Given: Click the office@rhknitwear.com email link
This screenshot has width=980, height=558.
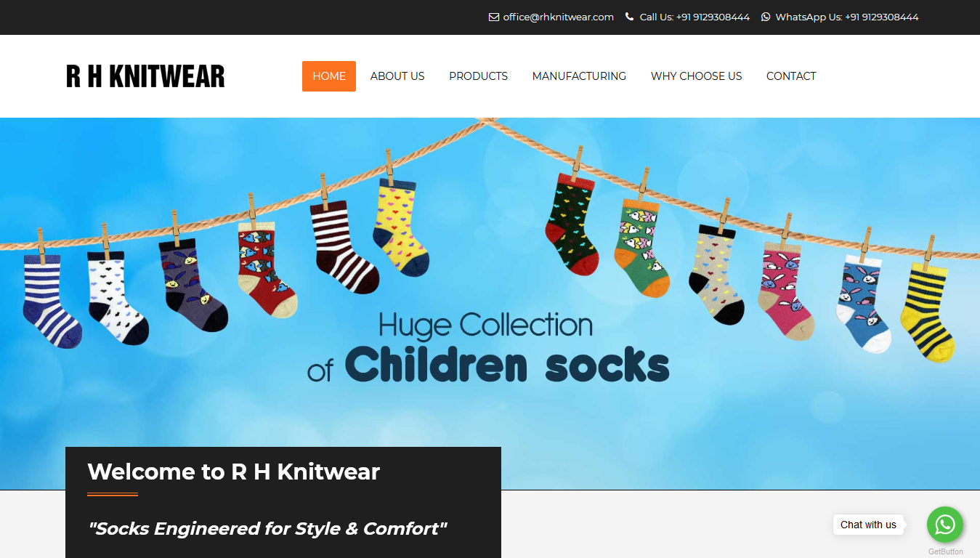Looking at the screenshot, I should [x=558, y=17].
